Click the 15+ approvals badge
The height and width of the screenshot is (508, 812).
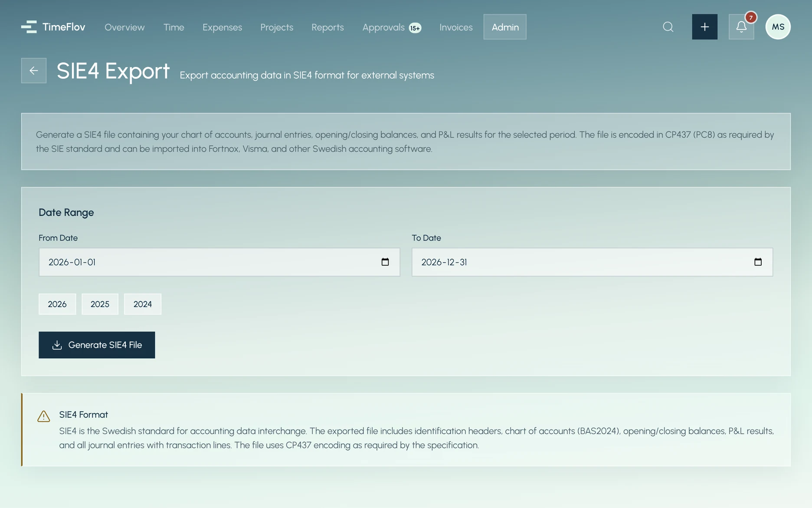click(x=415, y=28)
